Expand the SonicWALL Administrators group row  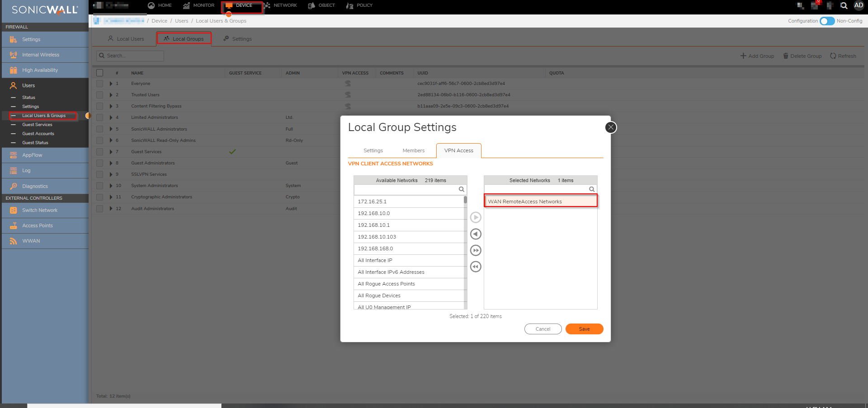pos(111,129)
